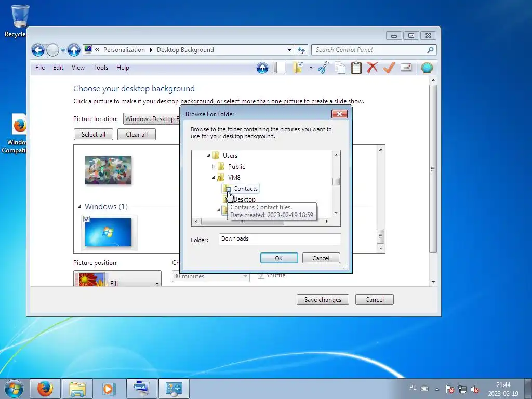Collapse the Users folder node
Screen dimensions: 532x399
[208, 156]
